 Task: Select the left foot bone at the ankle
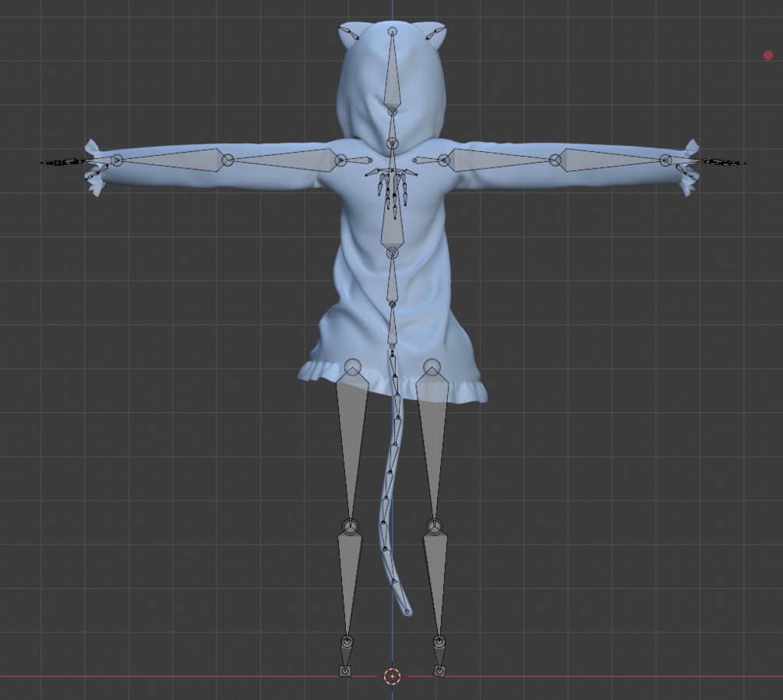(x=346, y=653)
